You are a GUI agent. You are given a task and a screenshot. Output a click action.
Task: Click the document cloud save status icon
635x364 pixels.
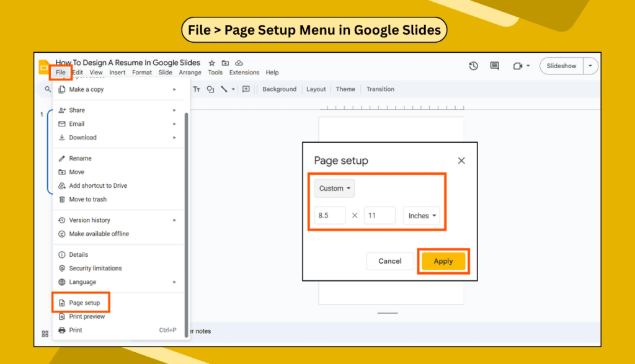[x=239, y=63]
